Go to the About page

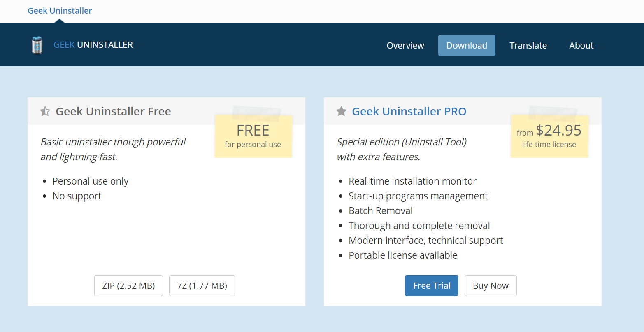(x=581, y=45)
